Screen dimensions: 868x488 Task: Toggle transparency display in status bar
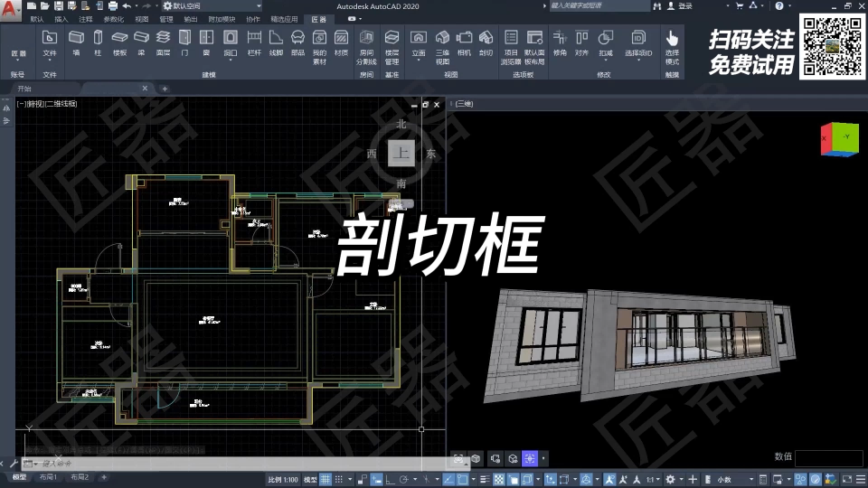(x=499, y=479)
